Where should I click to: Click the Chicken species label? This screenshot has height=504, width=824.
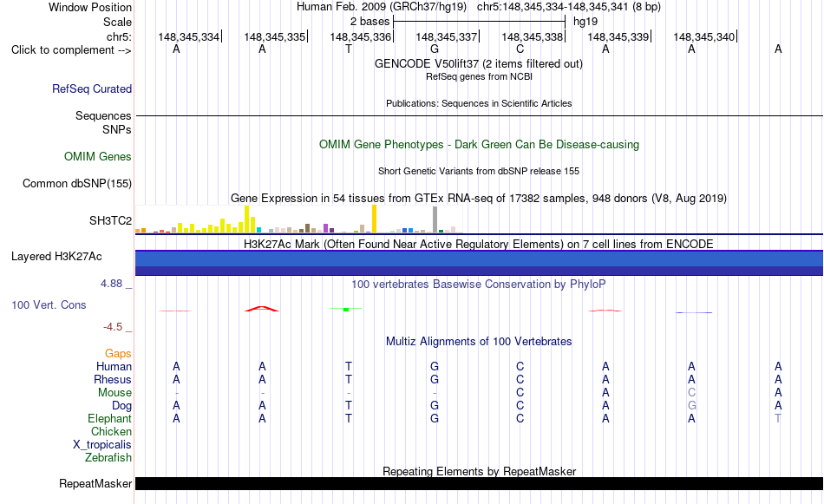[x=111, y=431]
